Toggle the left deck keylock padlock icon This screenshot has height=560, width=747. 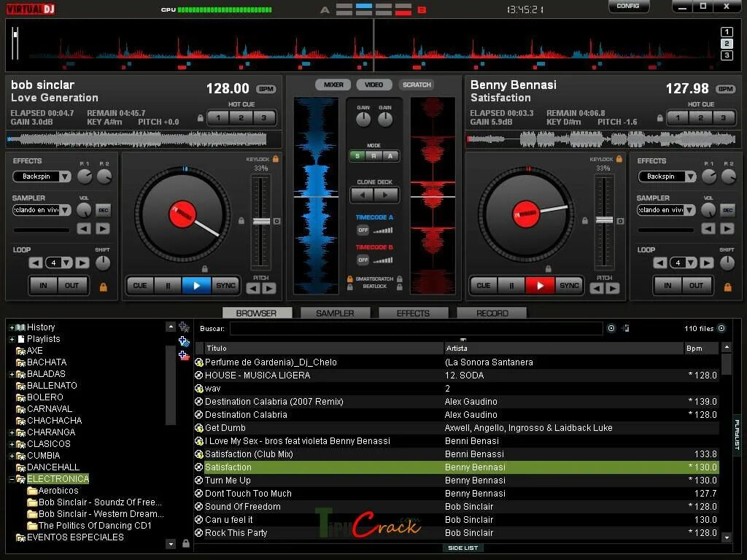[275, 159]
